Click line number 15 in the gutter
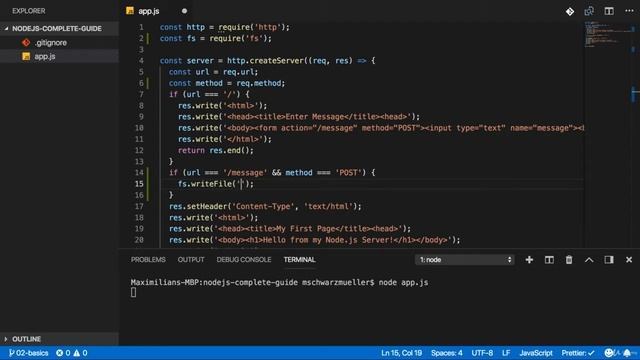 (139, 184)
